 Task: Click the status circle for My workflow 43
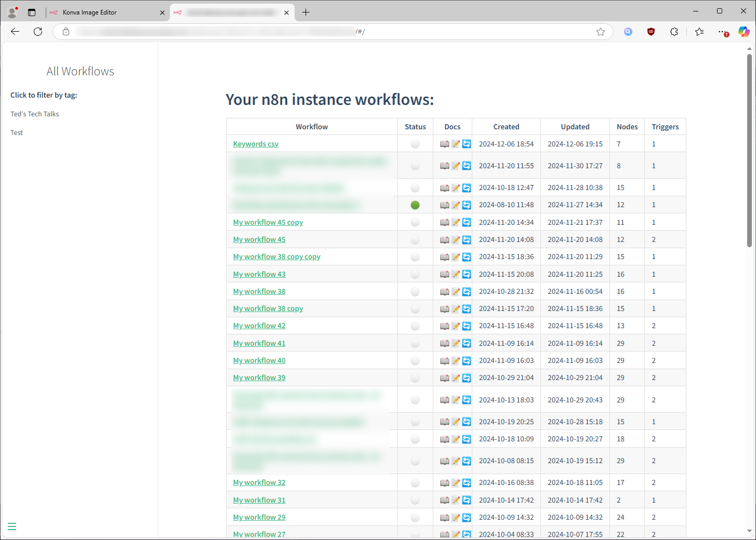pyautogui.click(x=415, y=274)
